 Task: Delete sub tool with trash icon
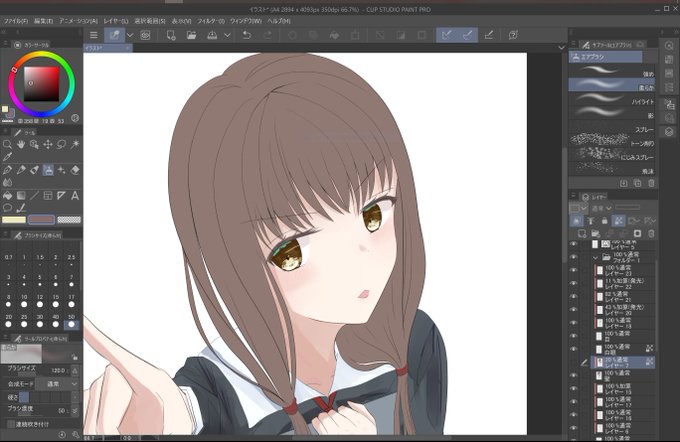pyautogui.click(x=651, y=183)
